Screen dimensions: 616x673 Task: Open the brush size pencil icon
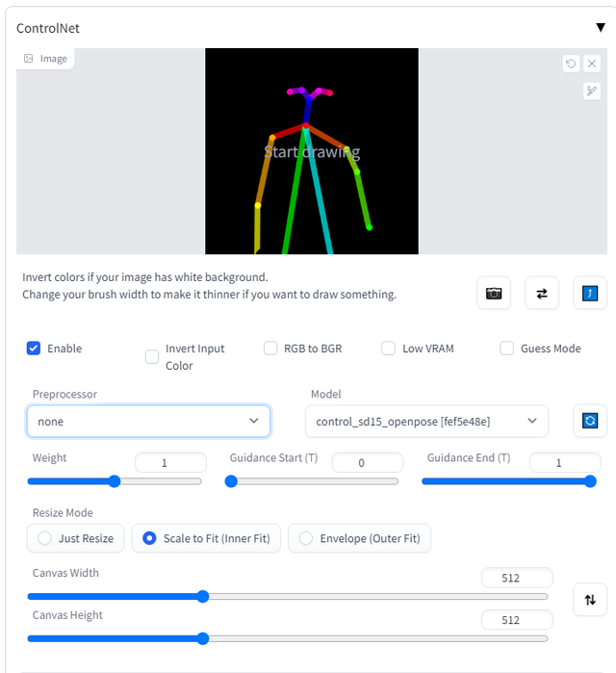[x=592, y=91]
